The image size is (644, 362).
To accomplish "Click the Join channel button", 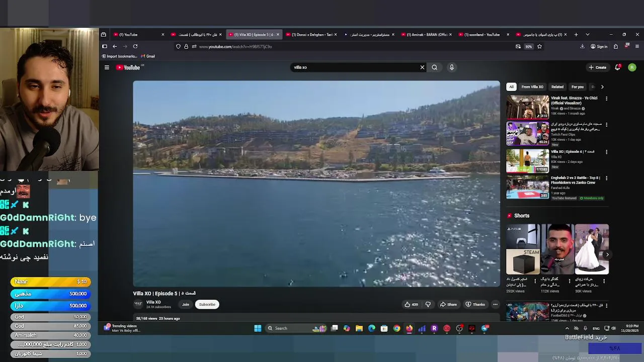I will 186,304.
